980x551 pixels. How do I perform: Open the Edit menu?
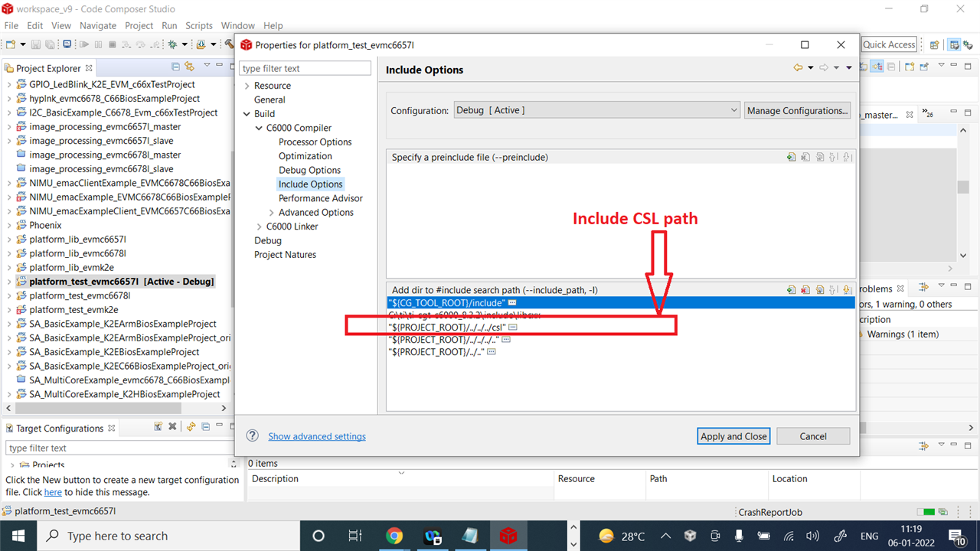(x=34, y=25)
